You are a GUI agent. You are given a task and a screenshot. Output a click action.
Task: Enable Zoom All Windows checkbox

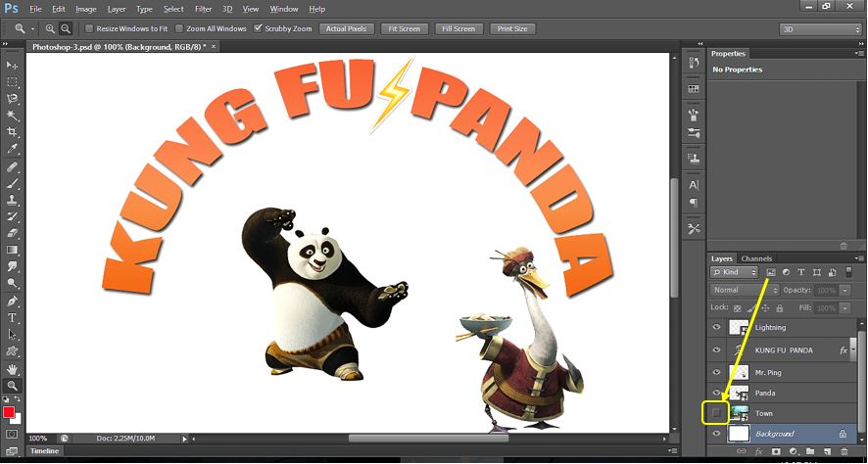coord(179,28)
